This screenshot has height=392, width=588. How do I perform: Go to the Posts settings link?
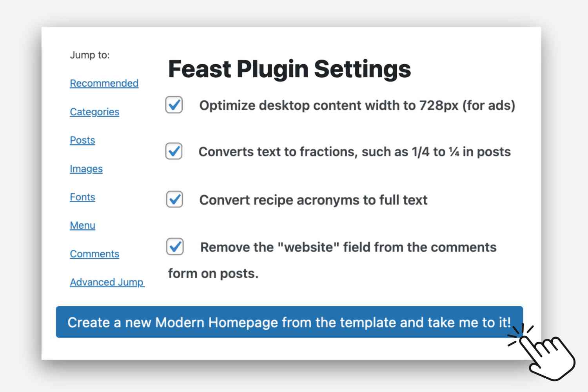82,140
